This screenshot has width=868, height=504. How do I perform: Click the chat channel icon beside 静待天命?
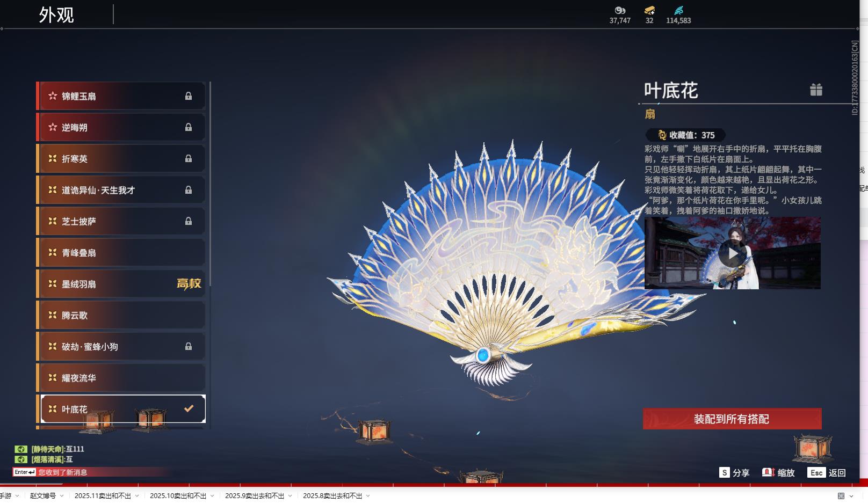(x=20, y=449)
